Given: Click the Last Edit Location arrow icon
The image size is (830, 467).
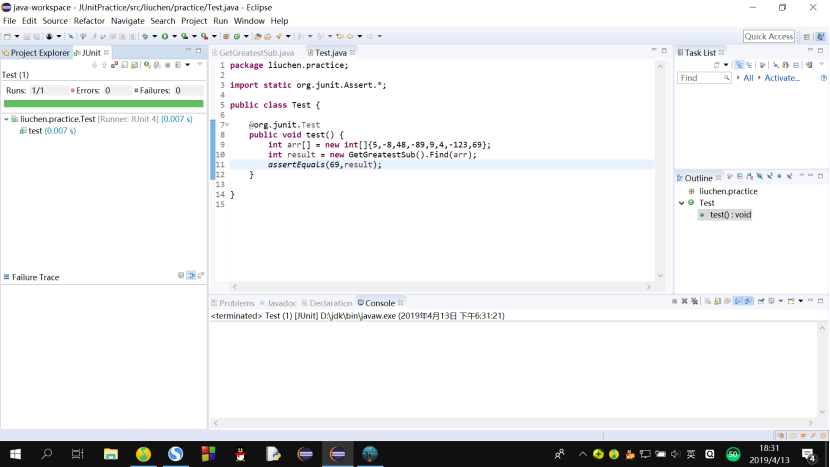Looking at the screenshot, I should pyautogui.click(x=340, y=37).
